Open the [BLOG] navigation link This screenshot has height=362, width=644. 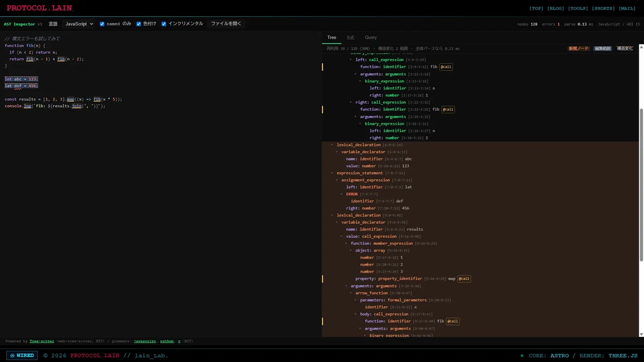tap(555, 9)
